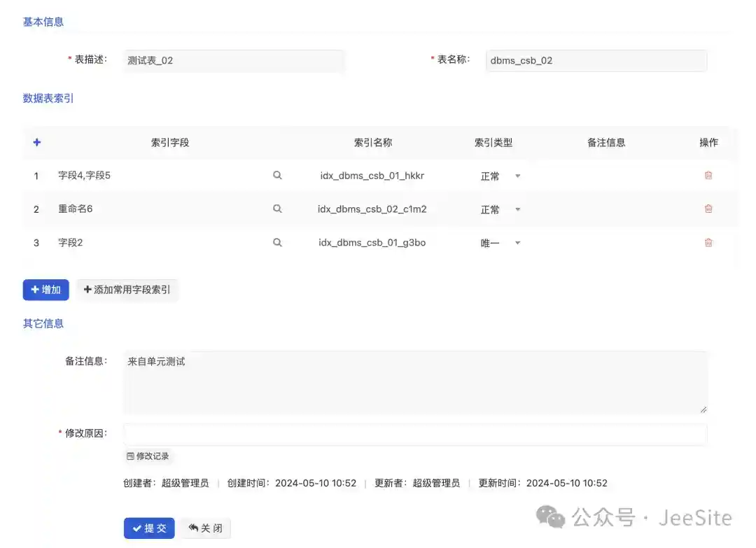The image size is (756, 548).
Task: Delete the idx_dbms_csb_01_g3bo index row
Action: (708, 242)
